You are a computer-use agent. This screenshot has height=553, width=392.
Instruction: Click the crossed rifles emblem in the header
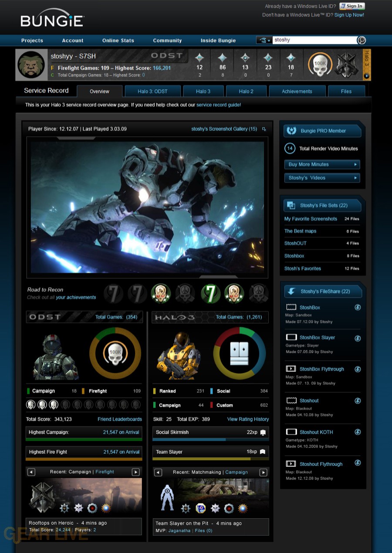347,65
